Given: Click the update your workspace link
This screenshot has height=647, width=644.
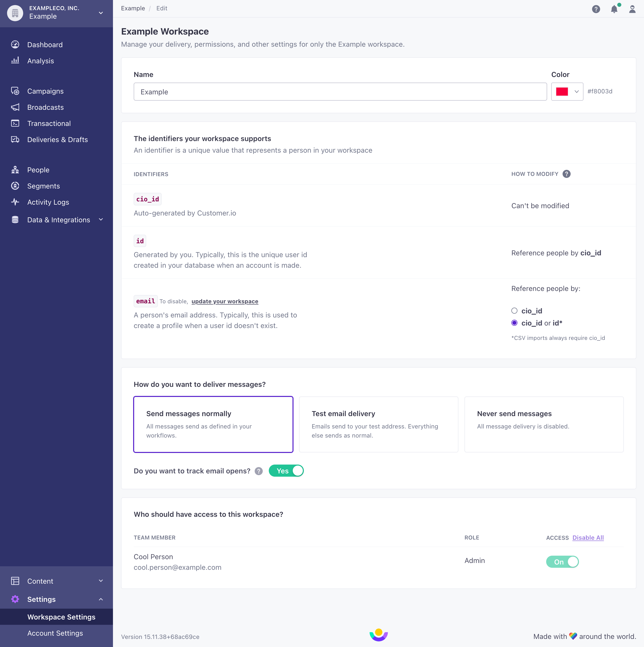Looking at the screenshot, I should pyautogui.click(x=225, y=301).
